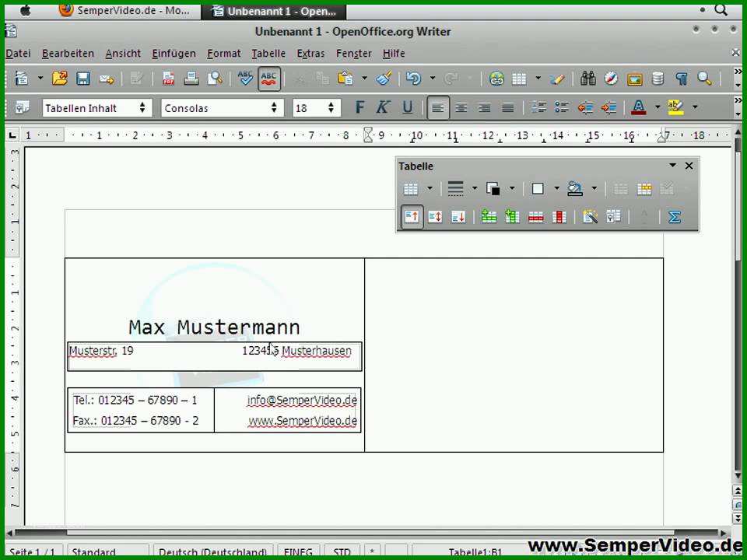Open the Extras menu
This screenshot has height=560, width=747.
pyautogui.click(x=310, y=54)
